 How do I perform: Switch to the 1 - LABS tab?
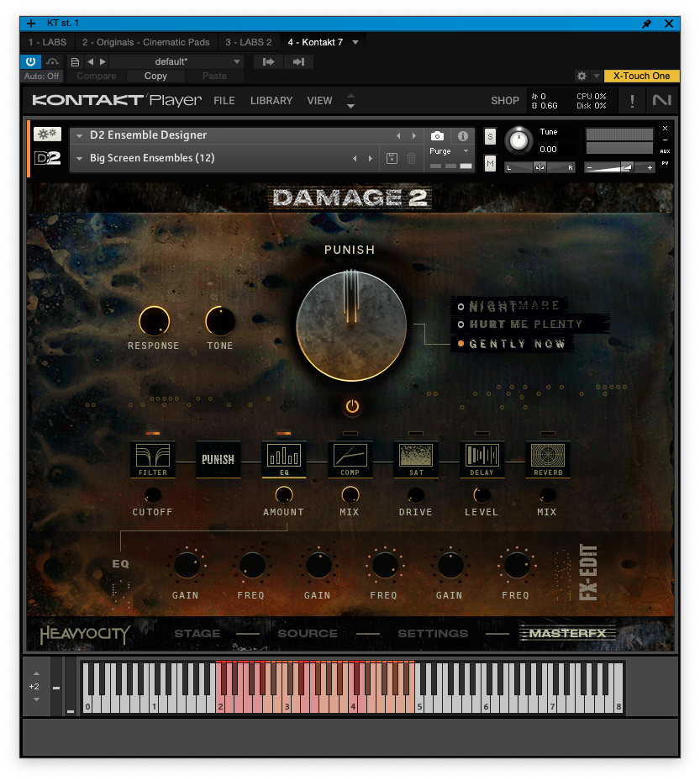47,42
